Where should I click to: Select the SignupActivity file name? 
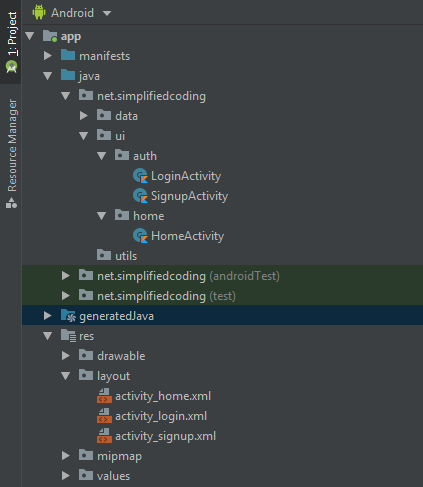pyautogui.click(x=189, y=196)
